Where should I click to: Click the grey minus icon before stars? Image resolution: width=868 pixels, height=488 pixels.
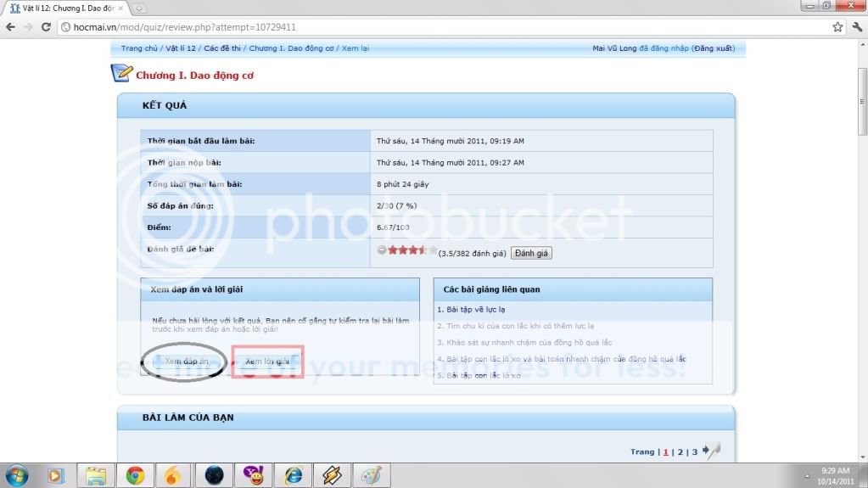pos(382,250)
